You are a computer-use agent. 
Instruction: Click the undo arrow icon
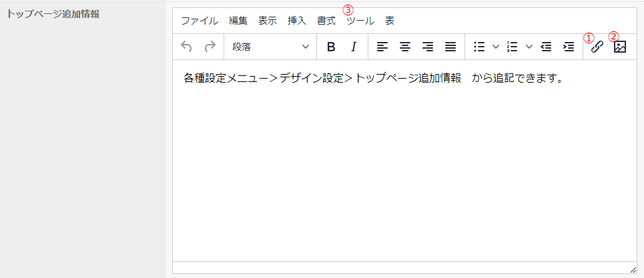(x=187, y=47)
